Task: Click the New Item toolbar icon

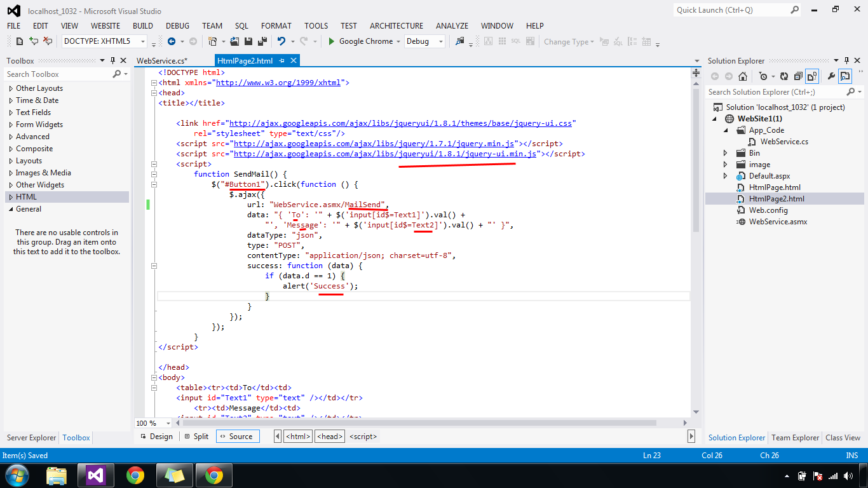Action: point(212,41)
